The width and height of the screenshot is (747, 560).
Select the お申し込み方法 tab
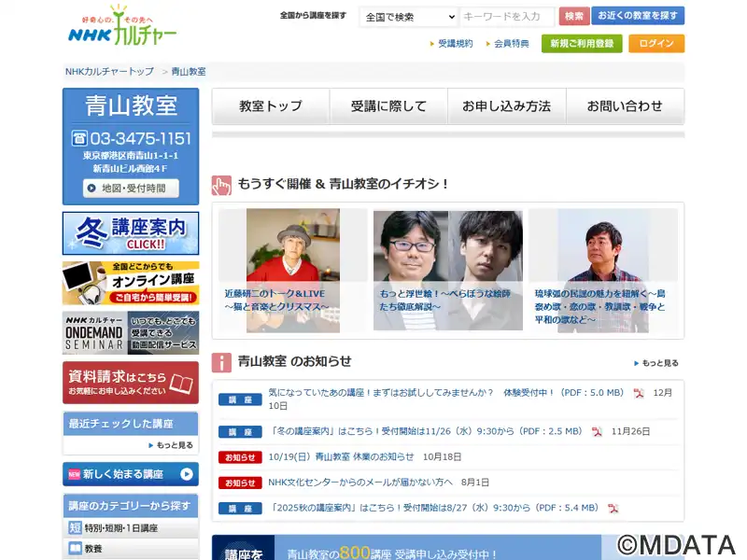coord(506,106)
